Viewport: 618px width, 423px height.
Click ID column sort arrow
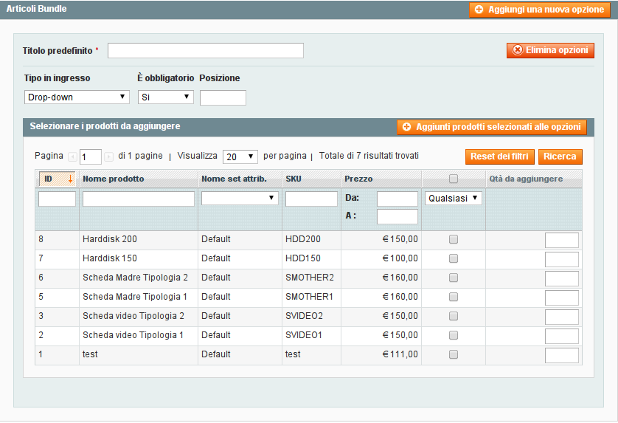[x=70, y=179]
